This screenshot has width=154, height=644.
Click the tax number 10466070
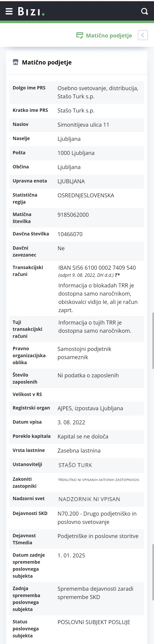(x=70, y=234)
